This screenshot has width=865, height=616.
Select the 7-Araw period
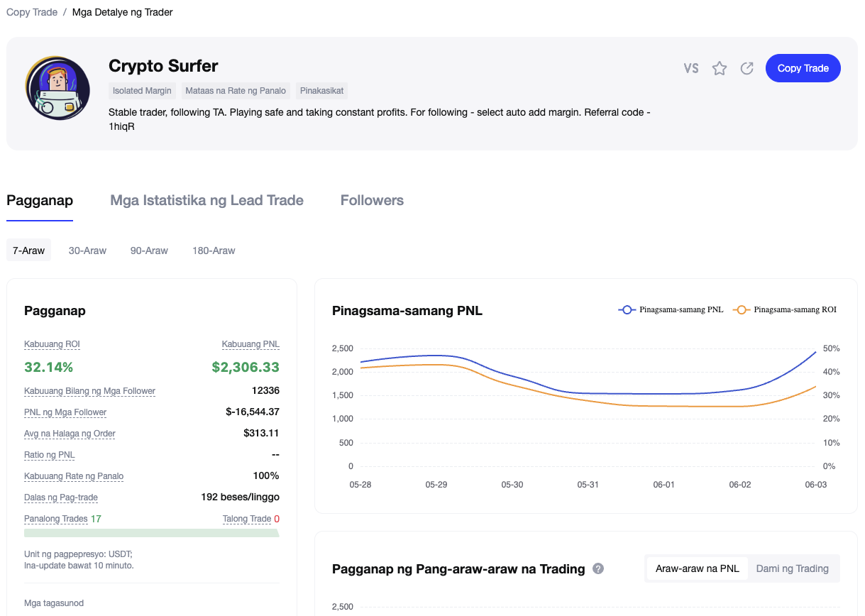click(x=29, y=251)
